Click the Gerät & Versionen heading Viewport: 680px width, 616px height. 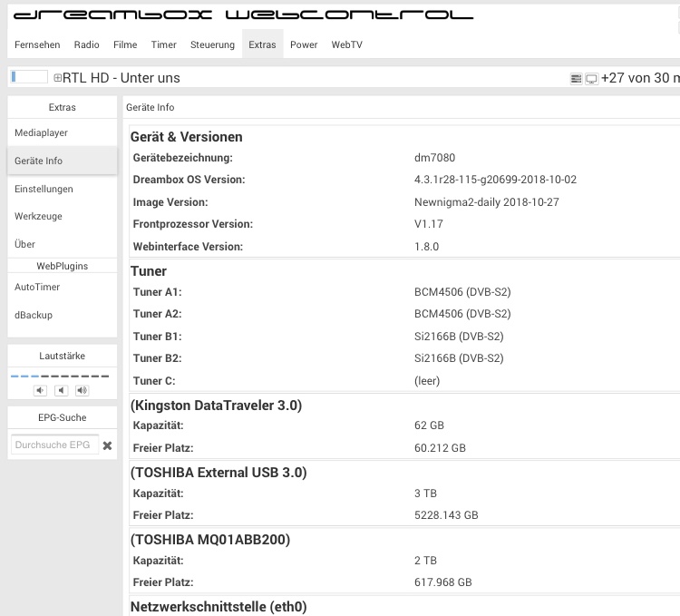point(187,137)
